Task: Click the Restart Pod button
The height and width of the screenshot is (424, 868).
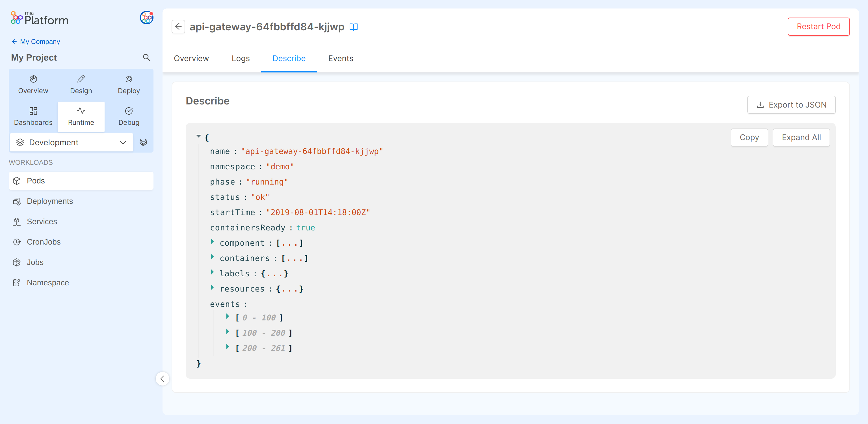Action: (818, 26)
